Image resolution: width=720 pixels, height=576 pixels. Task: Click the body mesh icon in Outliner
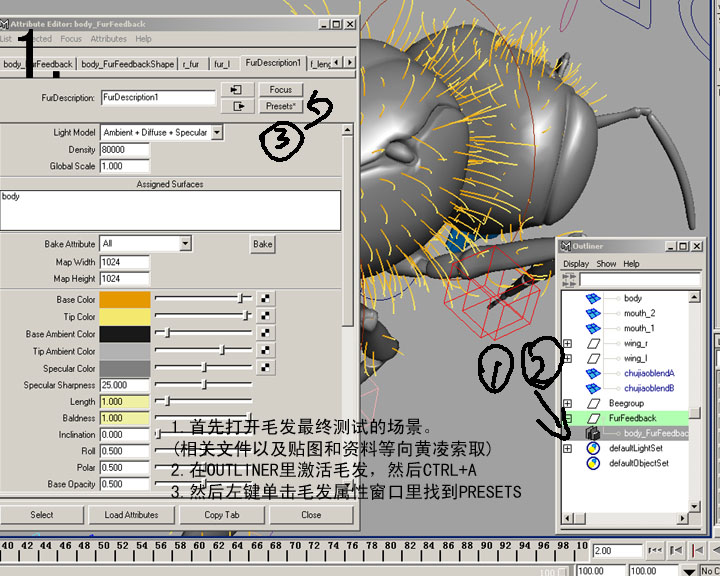[593, 299]
